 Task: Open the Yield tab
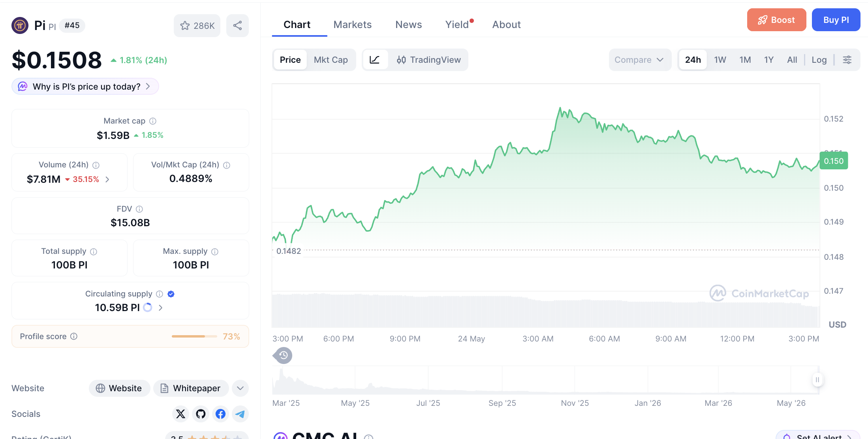coord(457,24)
